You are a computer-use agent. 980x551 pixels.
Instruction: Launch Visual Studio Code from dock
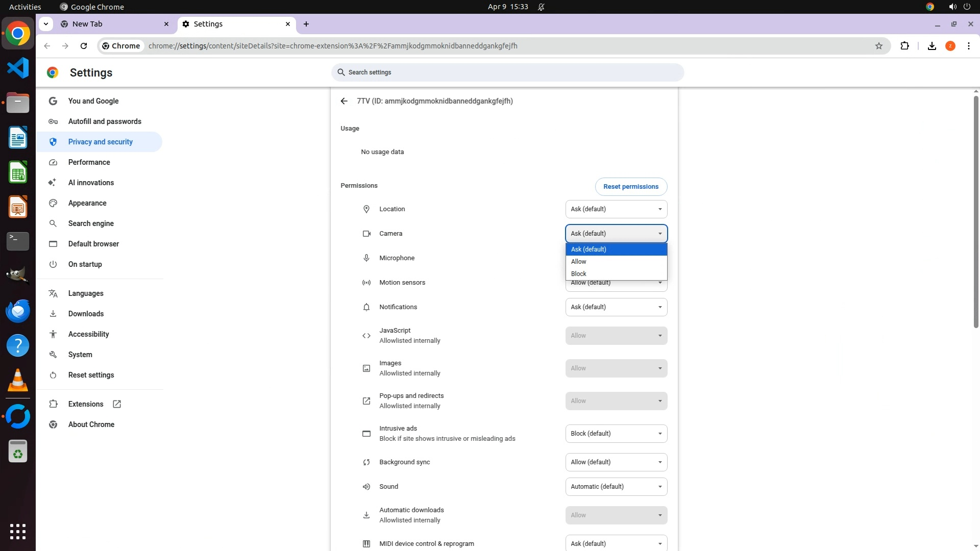pos(18,68)
